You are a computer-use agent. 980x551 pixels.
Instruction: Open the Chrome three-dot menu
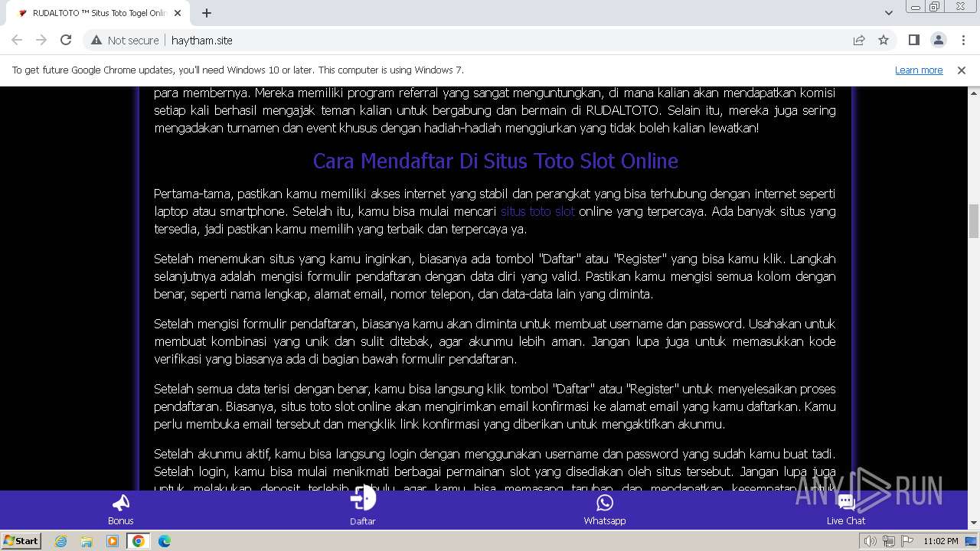coord(962,40)
